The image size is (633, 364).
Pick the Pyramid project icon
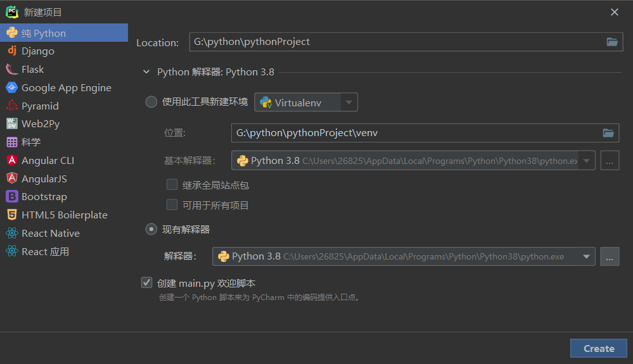click(11, 106)
